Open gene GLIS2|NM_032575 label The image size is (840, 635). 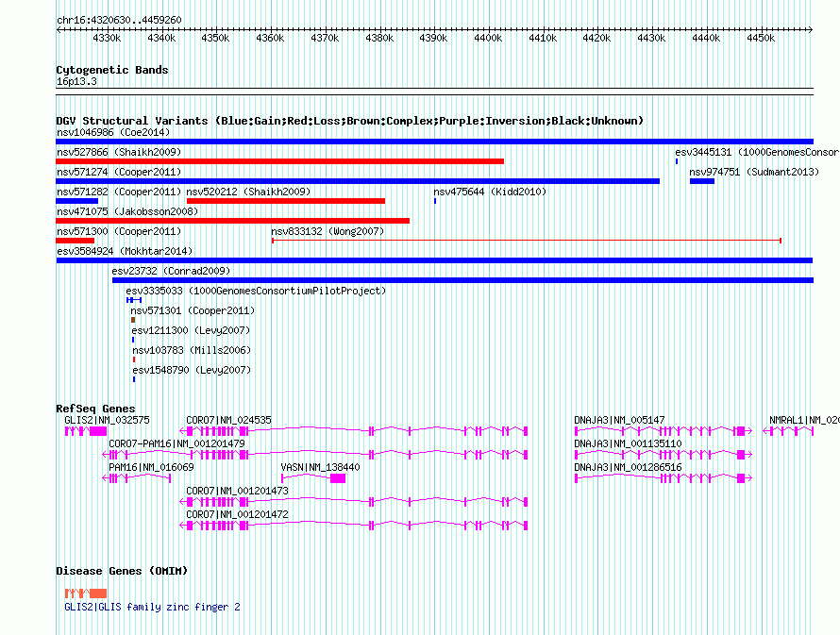[108, 420]
